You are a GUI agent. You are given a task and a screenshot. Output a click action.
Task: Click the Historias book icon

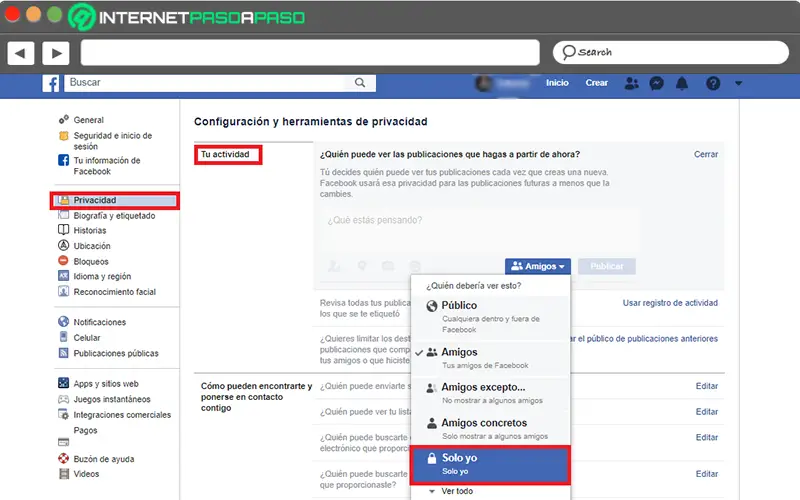pos(63,230)
